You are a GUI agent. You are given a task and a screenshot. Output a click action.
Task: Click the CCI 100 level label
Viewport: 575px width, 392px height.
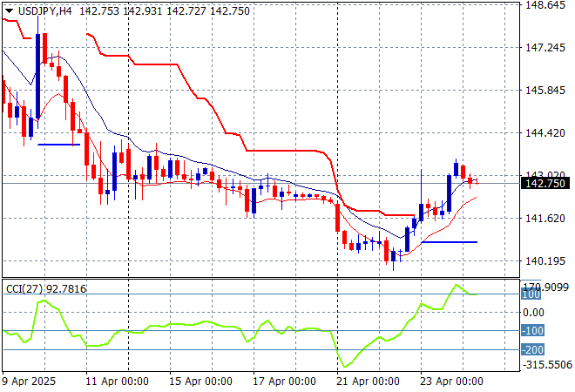click(531, 294)
